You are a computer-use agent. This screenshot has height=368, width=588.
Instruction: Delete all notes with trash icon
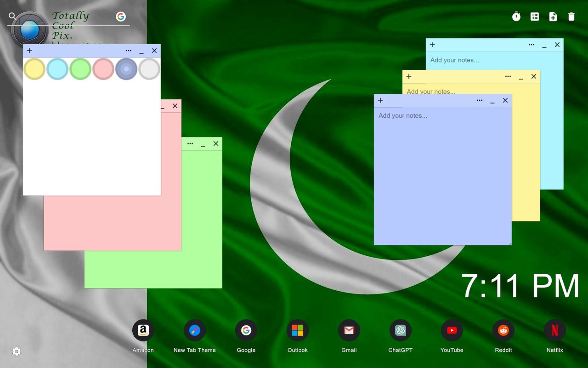click(571, 17)
